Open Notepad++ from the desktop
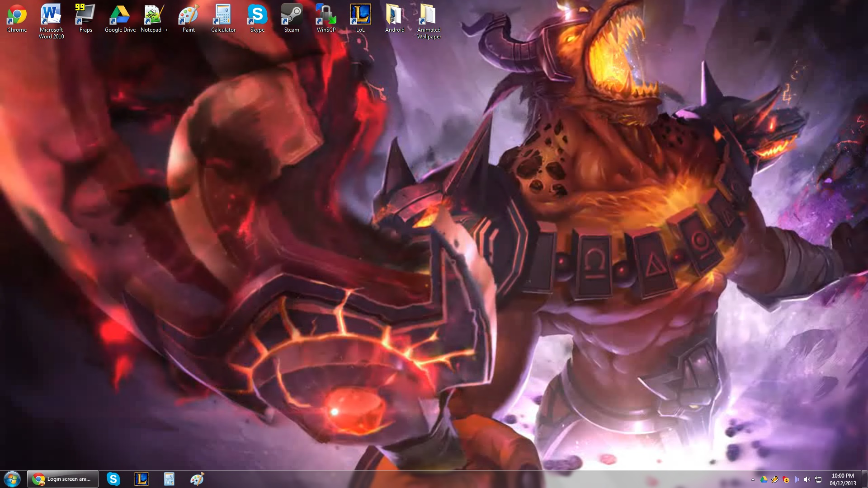This screenshot has height=488, width=868. coord(154,14)
